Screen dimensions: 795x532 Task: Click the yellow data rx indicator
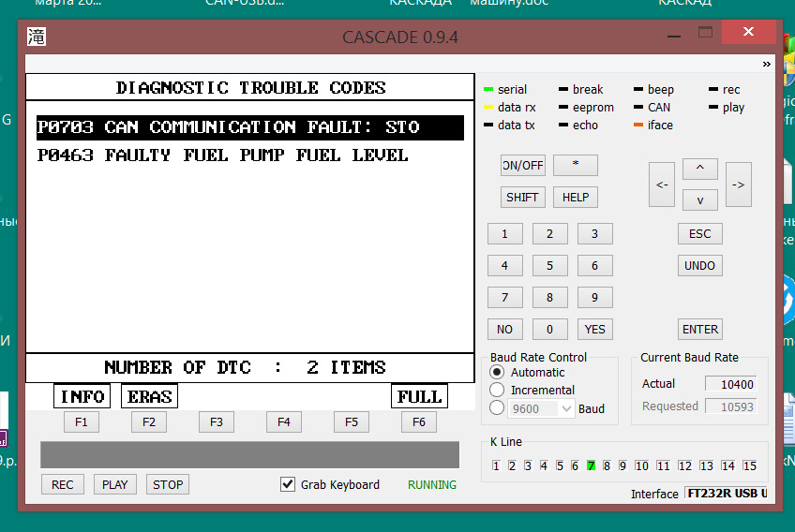click(x=488, y=107)
